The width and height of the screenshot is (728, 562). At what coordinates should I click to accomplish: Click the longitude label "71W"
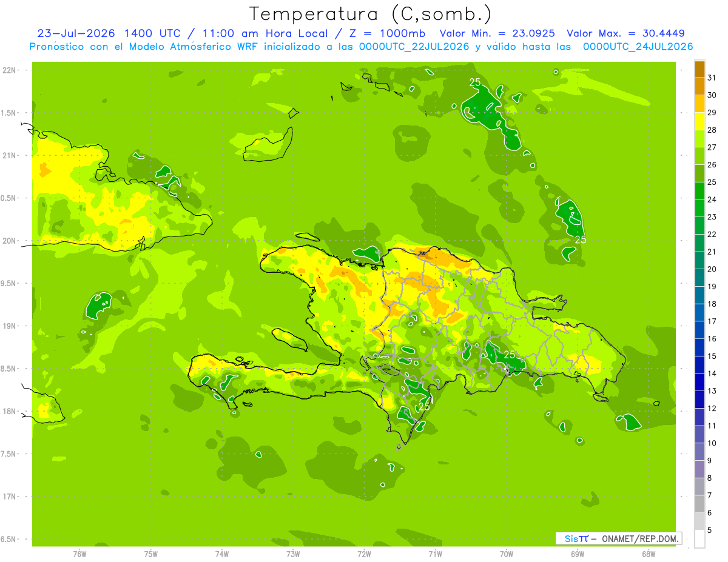tap(435, 554)
